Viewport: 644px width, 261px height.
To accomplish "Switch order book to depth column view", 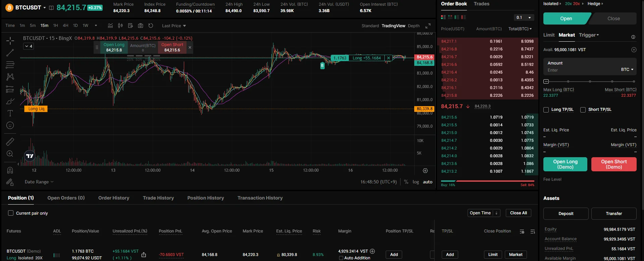I will pyautogui.click(x=450, y=17).
